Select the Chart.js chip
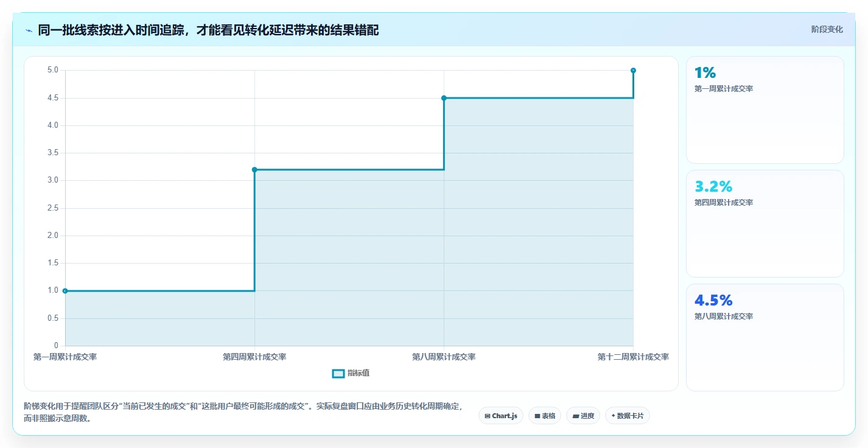The width and height of the screenshot is (868, 448). [501, 416]
